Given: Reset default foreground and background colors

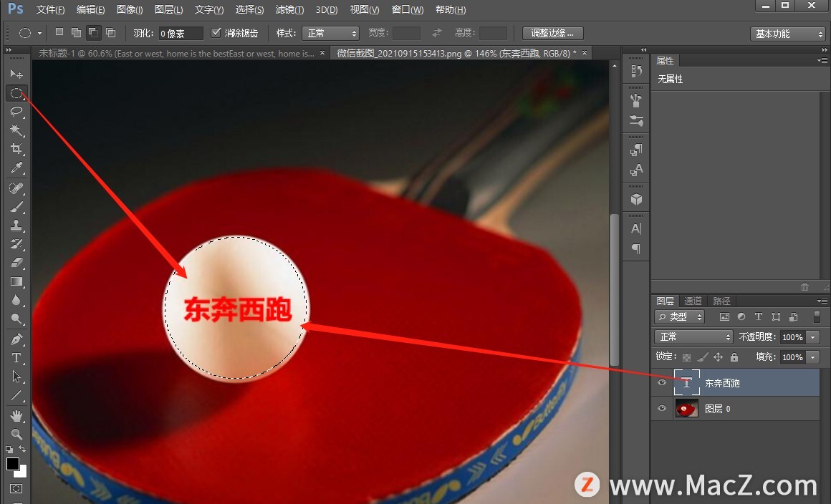Looking at the screenshot, I should tap(9, 450).
